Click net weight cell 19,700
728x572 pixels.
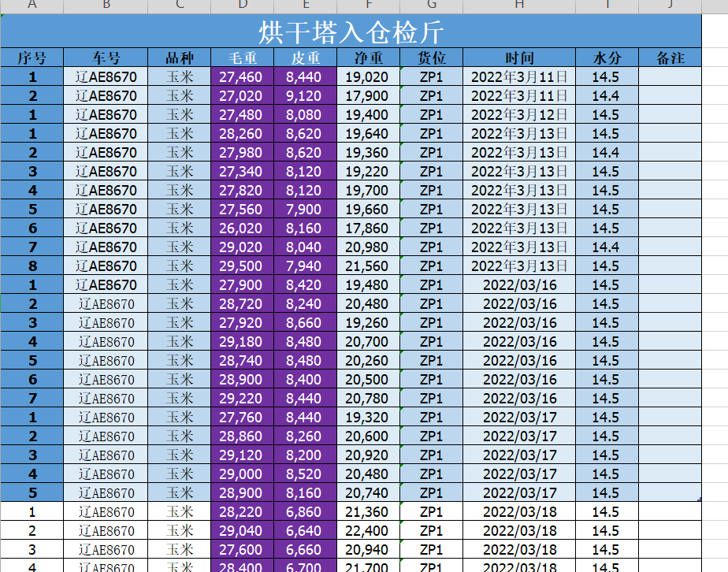(369, 191)
